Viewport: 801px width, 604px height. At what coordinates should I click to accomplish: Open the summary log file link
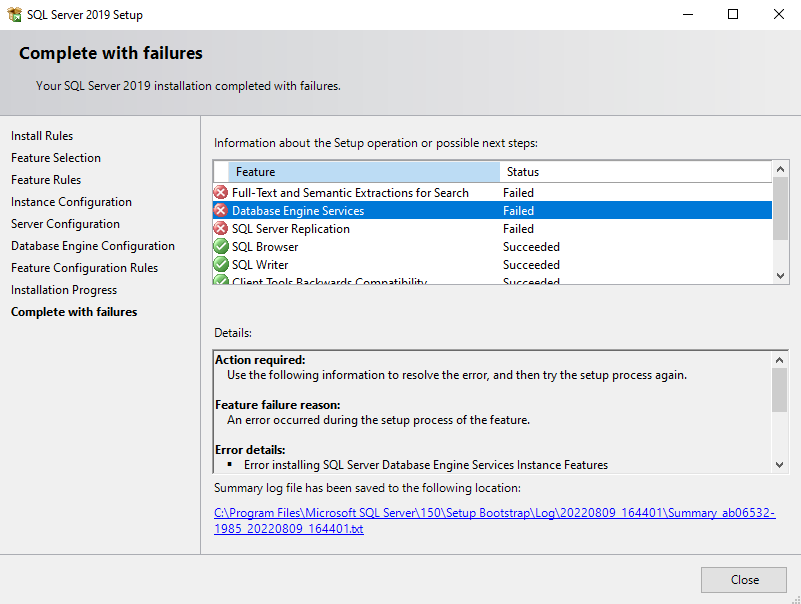click(x=494, y=520)
